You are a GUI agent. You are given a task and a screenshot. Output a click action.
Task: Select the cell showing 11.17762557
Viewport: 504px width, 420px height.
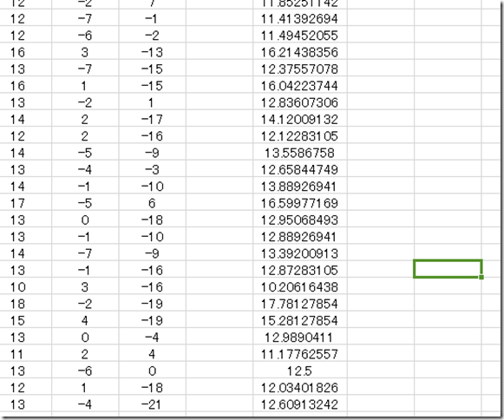[300, 354]
